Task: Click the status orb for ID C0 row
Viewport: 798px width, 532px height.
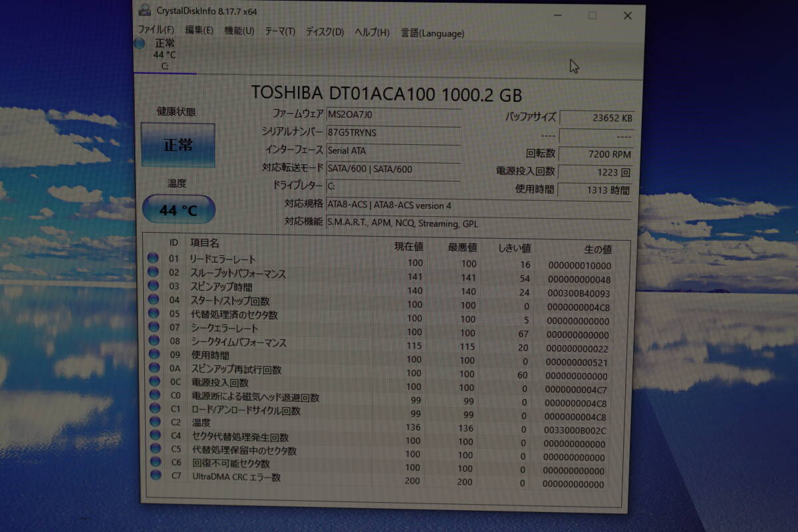Action: pyautogui.click(x=155, y=395)
